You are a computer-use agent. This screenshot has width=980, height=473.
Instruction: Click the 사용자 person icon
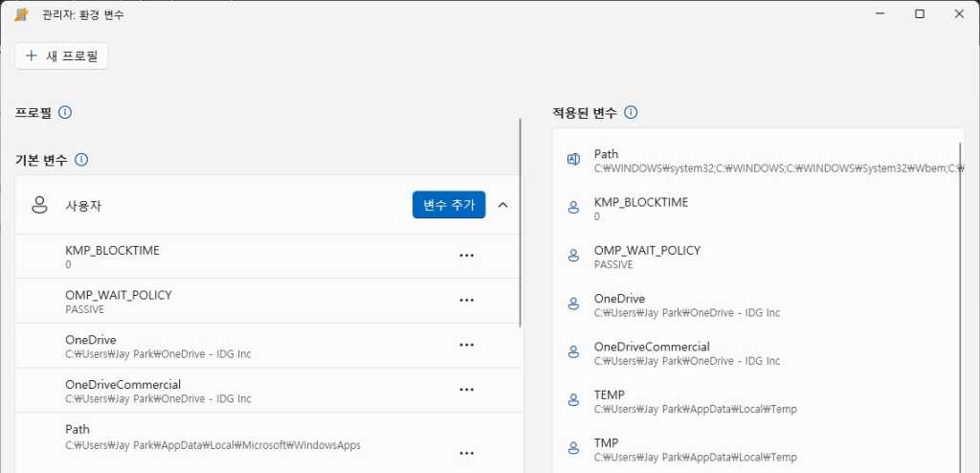pyautogui.click(x=40, y=205)
